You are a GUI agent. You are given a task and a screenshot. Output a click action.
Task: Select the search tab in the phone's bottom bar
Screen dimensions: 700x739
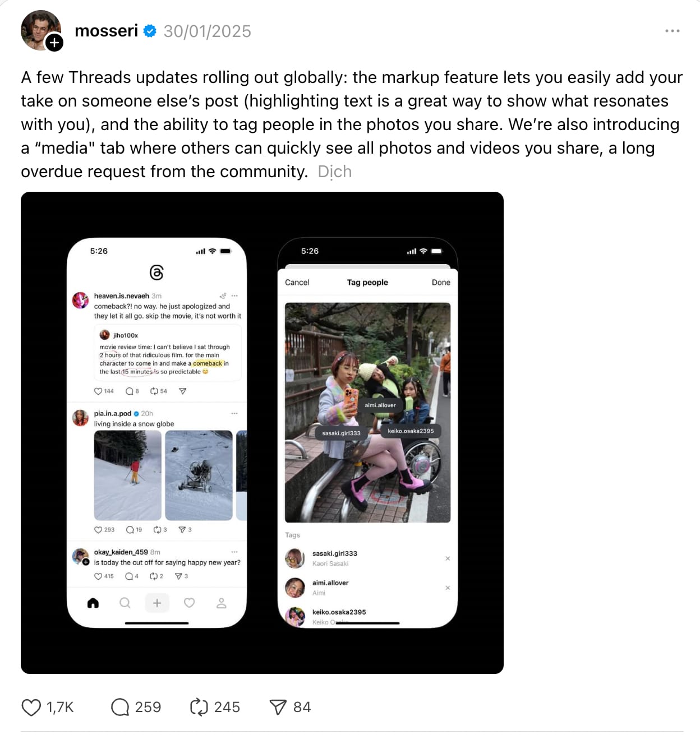(x=125, y=603)
